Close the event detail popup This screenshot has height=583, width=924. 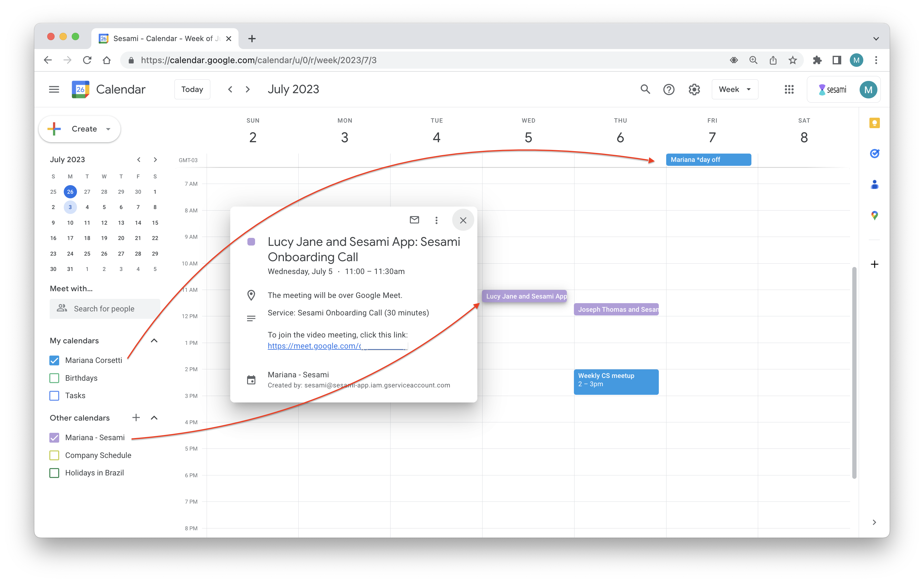[x=463, y=220]
